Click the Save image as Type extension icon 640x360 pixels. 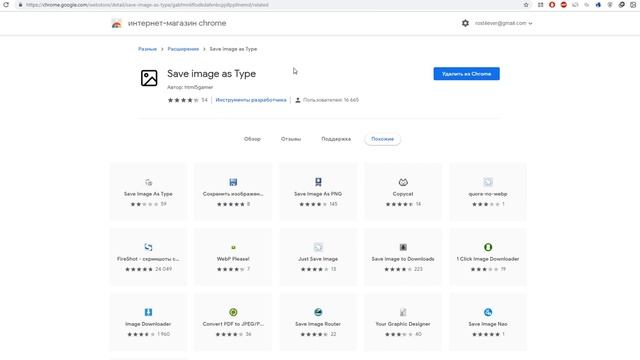tap(149, 78)
